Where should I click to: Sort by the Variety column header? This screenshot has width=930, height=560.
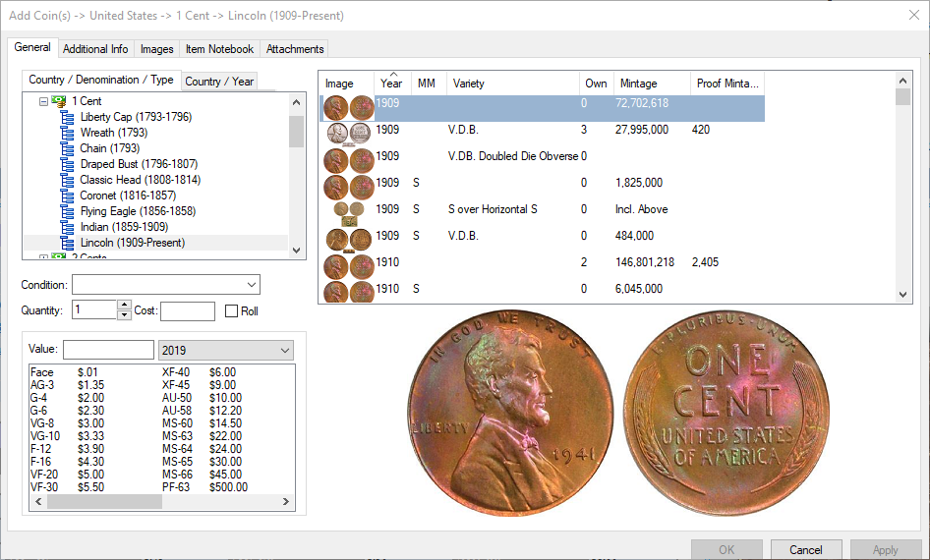513,84
